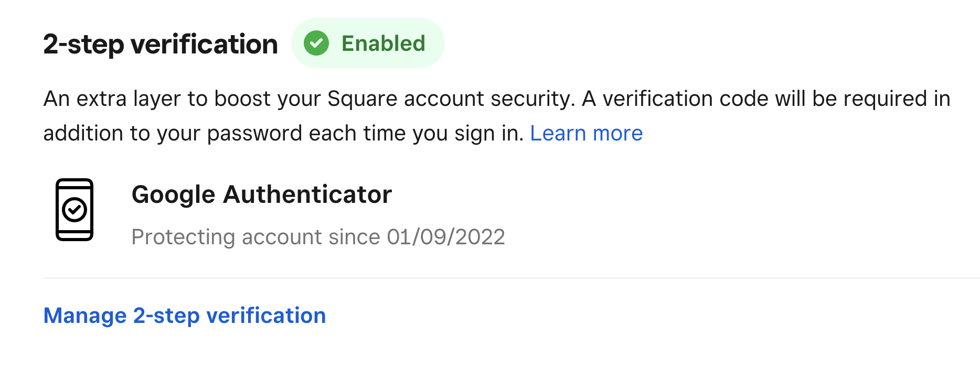Click the circled checkmark inside the phone icon
The width and height of the screenshot is (980, 368).
(74, 210)
